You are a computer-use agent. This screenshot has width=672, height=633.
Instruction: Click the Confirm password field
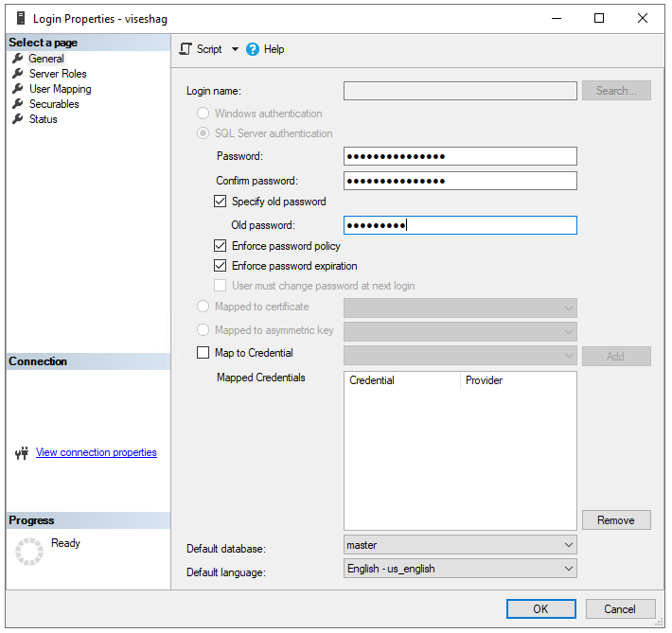(x=460, y=181)
